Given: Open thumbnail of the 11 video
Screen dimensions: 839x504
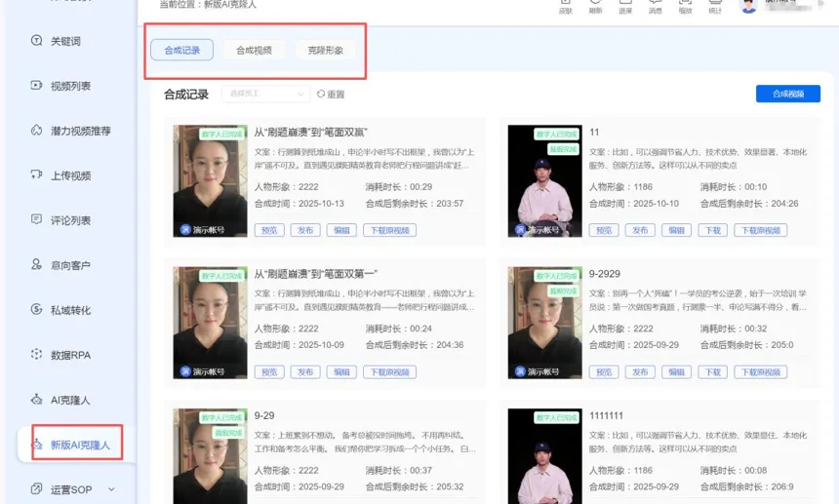Looking at the screenshot, I should [x=544, y=181].
